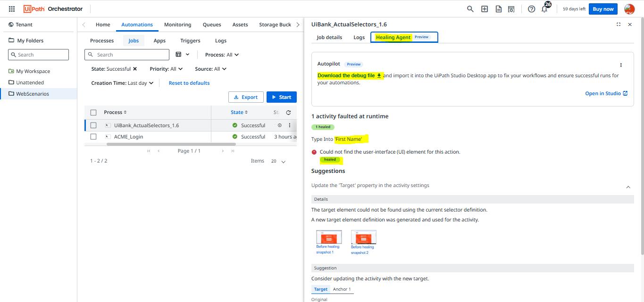Open the notifications bell icon

click(x=544, y=9)
